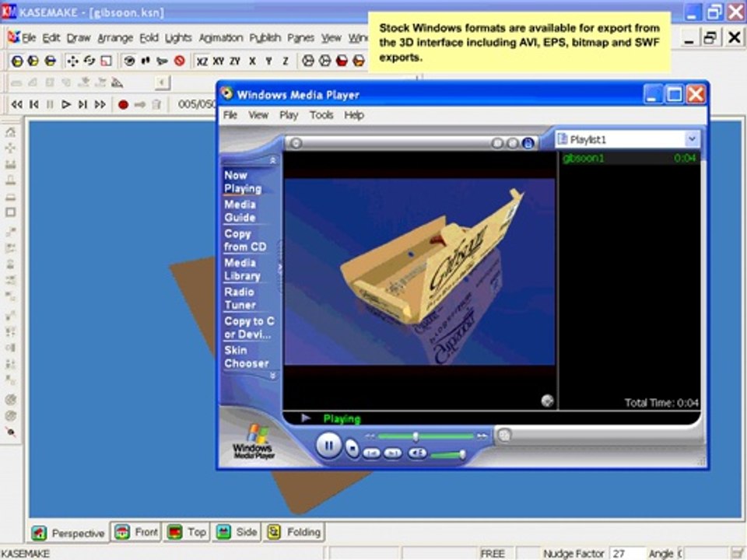This screenshot has width=747, height=560.
Task: Open the Animation menu
Action: (220, 37)
